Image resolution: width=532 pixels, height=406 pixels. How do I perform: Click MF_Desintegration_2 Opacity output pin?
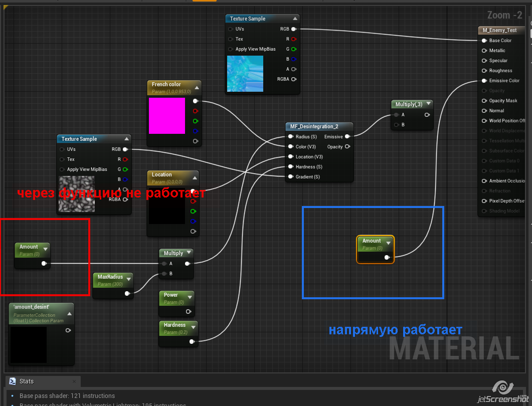pos(347,147)
